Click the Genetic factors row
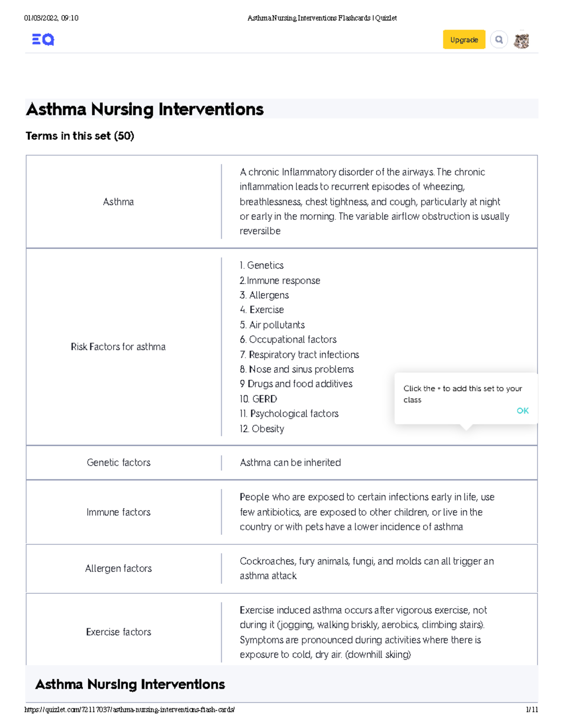Image resolution: width=563 pixels, height=728 pixels. (118, 463)
